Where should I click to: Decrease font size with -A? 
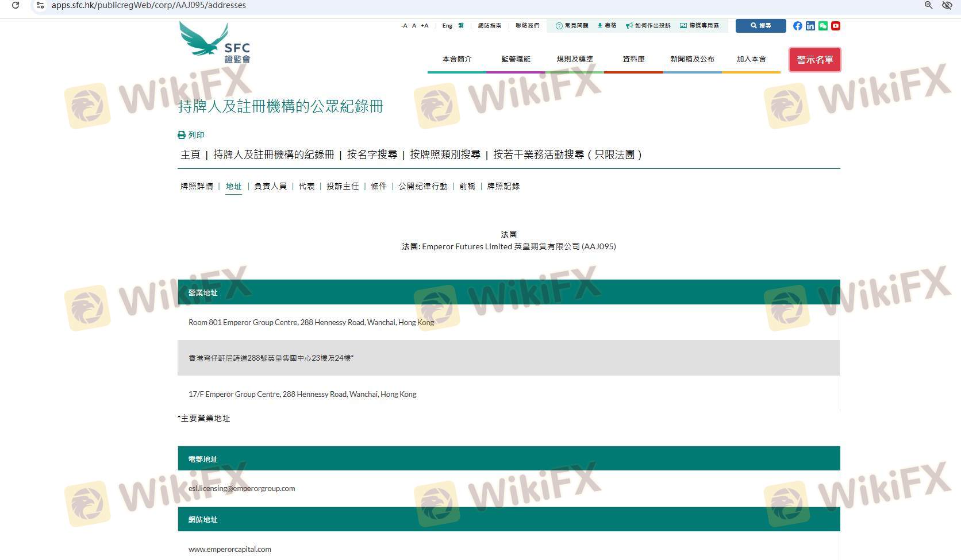(404, 26)
